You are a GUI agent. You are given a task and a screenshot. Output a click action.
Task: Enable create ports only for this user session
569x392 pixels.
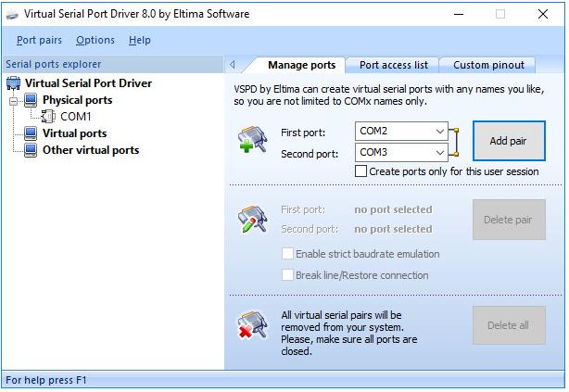click(x=361, y=171)
